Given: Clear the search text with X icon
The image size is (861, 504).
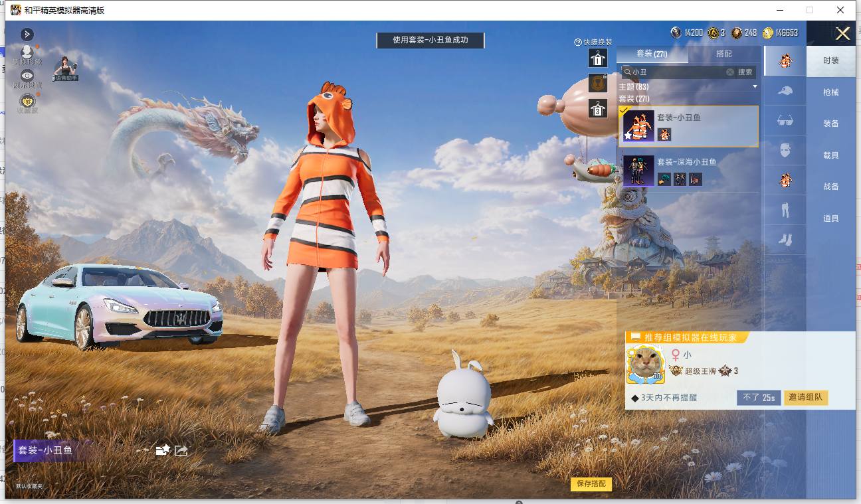Looking at the screenshot, I should point(729,72).
